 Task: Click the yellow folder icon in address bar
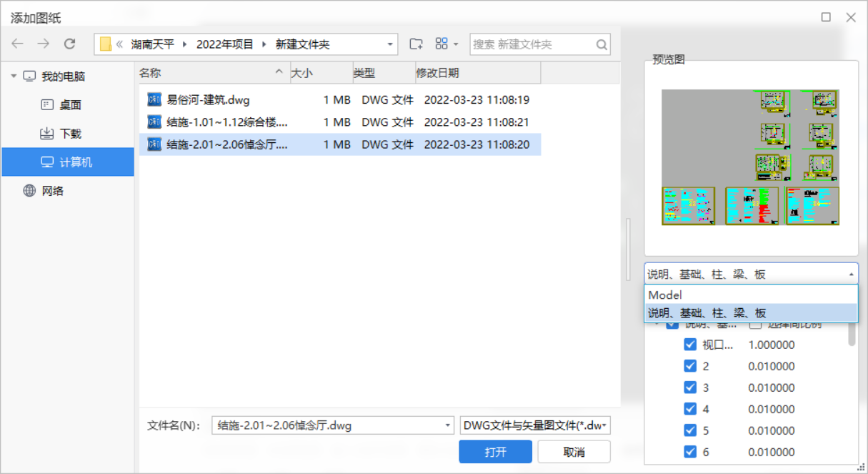pos(105,44)
